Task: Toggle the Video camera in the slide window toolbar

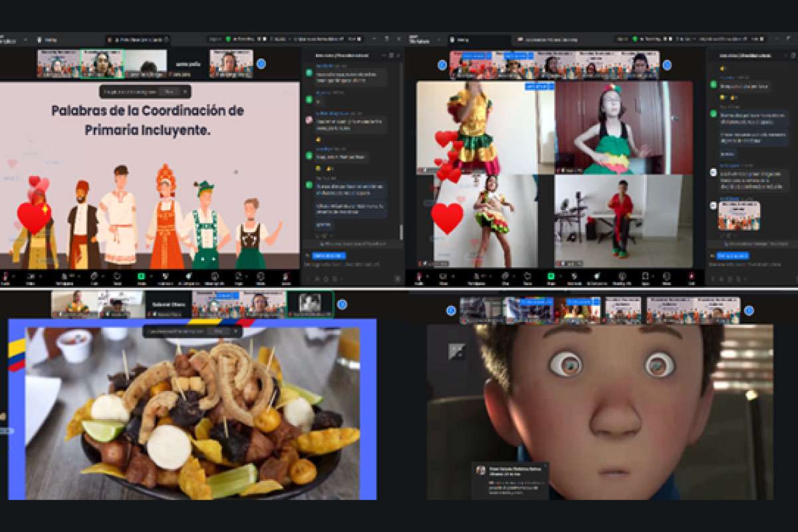Action: 30,275
